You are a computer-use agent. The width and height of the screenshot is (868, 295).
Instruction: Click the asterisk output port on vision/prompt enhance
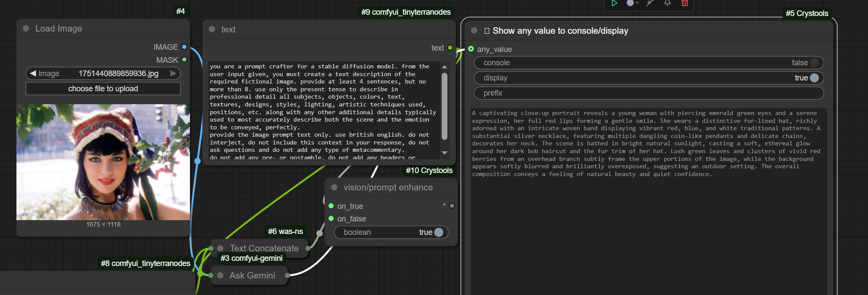click(x=452, y=206)
